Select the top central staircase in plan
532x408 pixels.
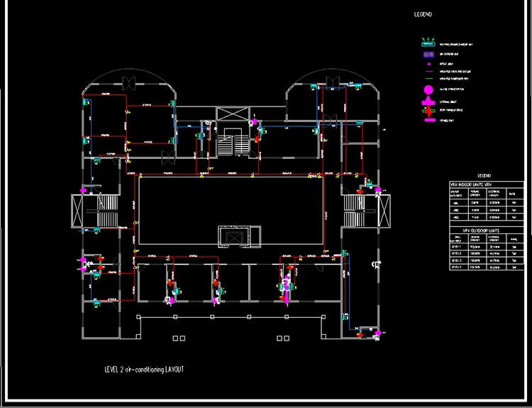233,142
